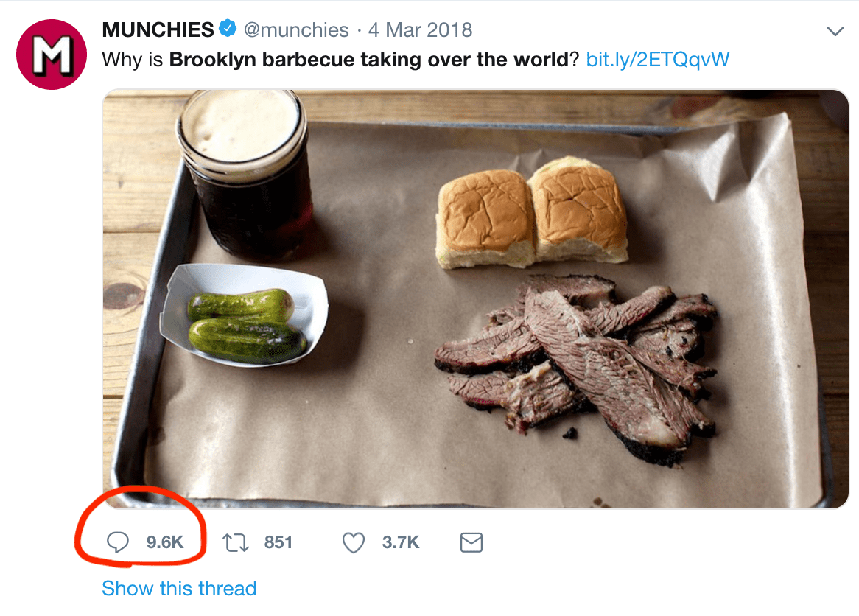Click the pickles in the tweet photo
The image size is (859, 616).
[x=246, y=324]
